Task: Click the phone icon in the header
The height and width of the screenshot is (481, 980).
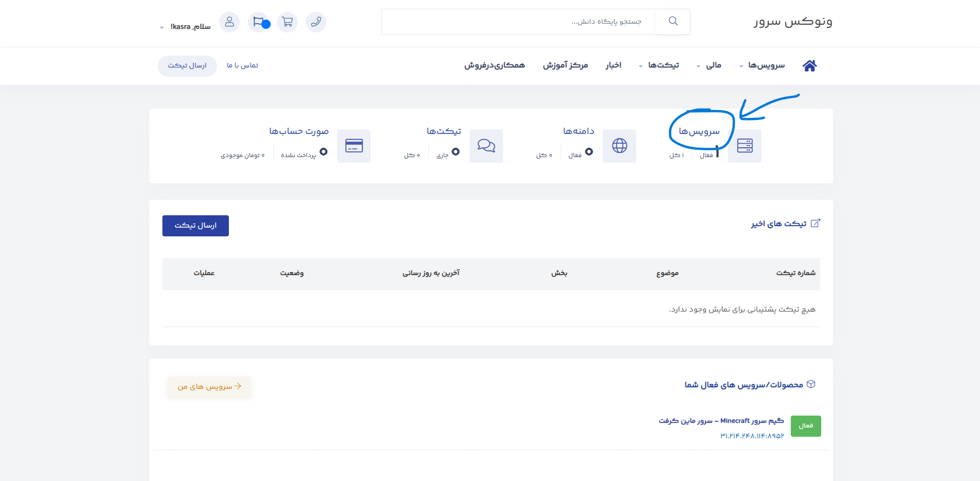Action: click(316, 22)
